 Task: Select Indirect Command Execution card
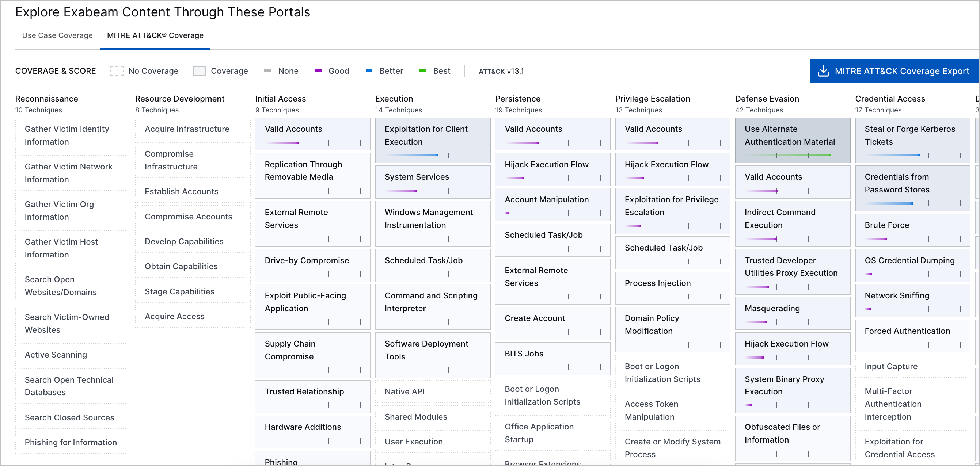(x=793, y=224)
